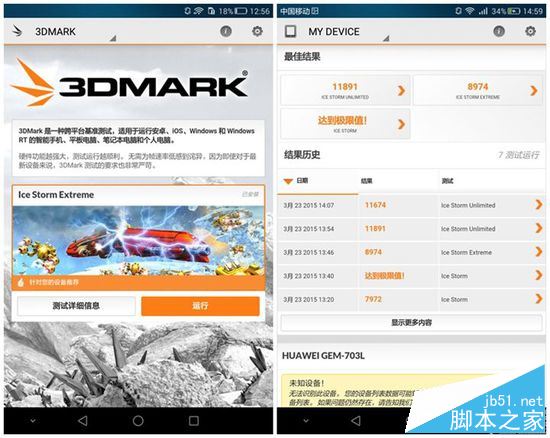Tap the MY DEVICE tablet icon
This screenshot has height=438, width=550.
click(290, 31)
